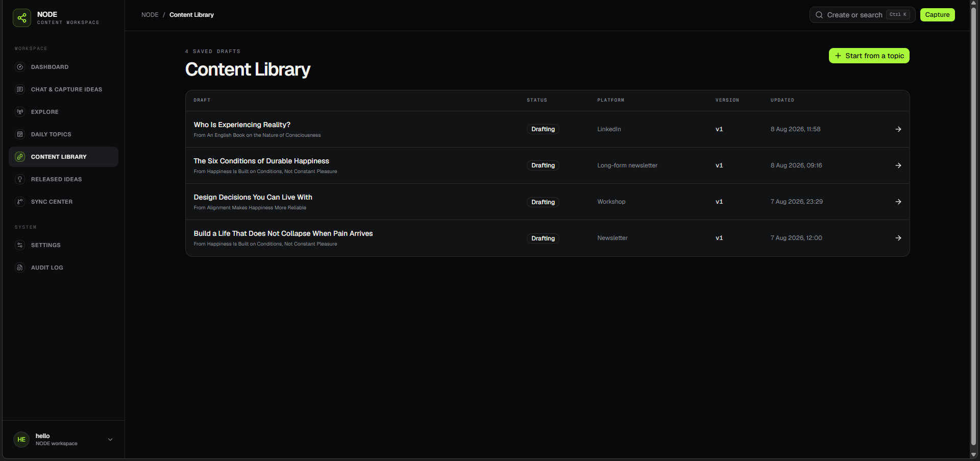Click the 8 Aug 2026, 11:58 timestamp
Viewport: 980px width, 461px height.
pyautogui.click(x=795, y=129)
